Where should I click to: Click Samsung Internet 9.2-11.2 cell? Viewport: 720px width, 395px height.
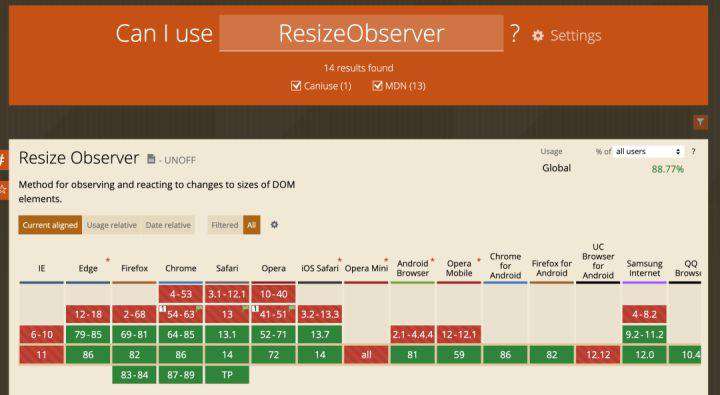pos(645,334)
